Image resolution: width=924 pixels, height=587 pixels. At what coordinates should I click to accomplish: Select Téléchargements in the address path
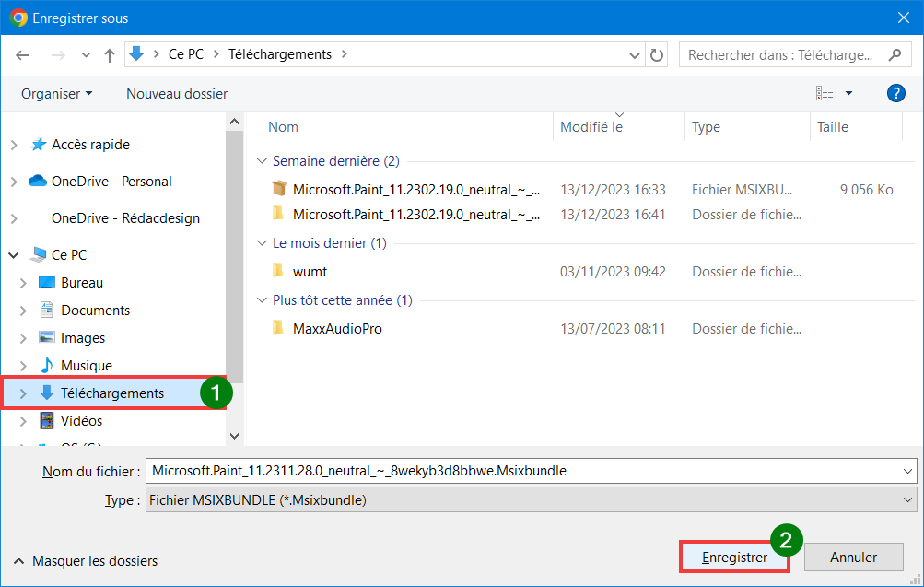point(280,54)
